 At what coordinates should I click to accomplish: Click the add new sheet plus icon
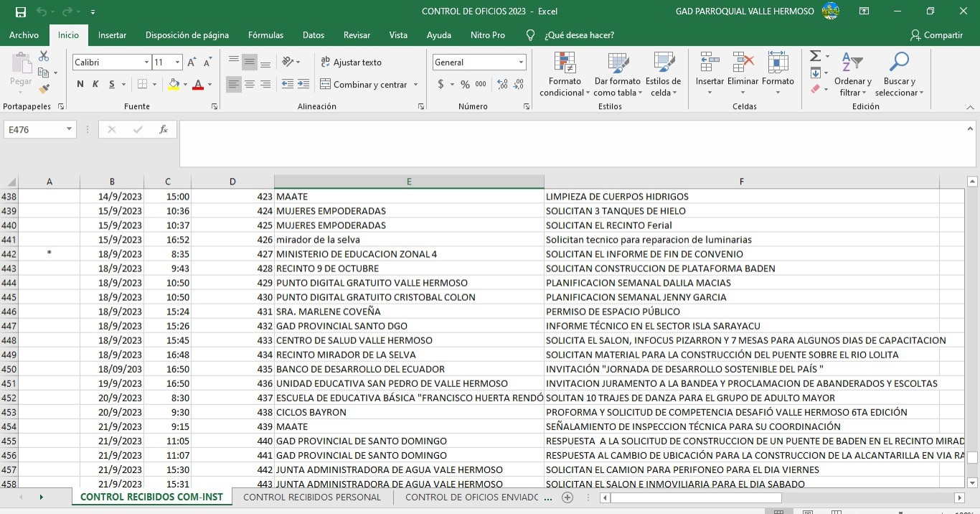point(567,497)
